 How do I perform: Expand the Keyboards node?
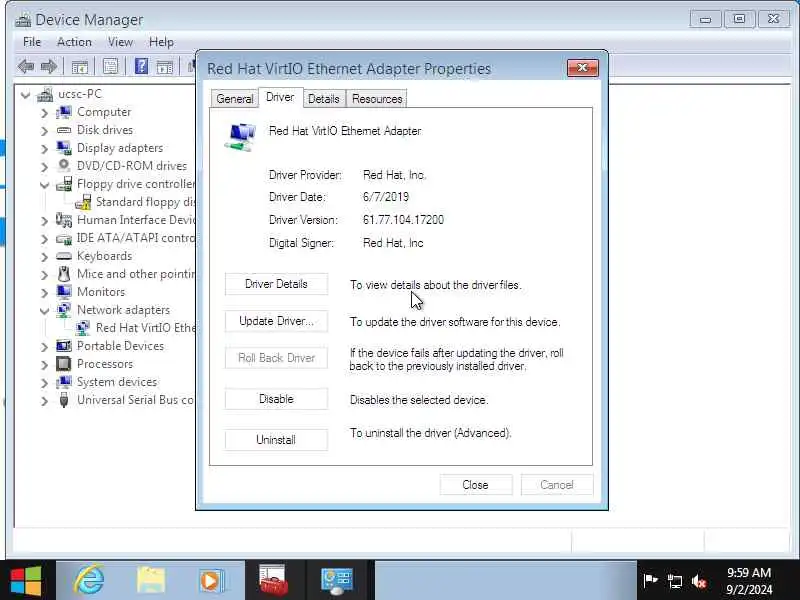coord(44,256)
